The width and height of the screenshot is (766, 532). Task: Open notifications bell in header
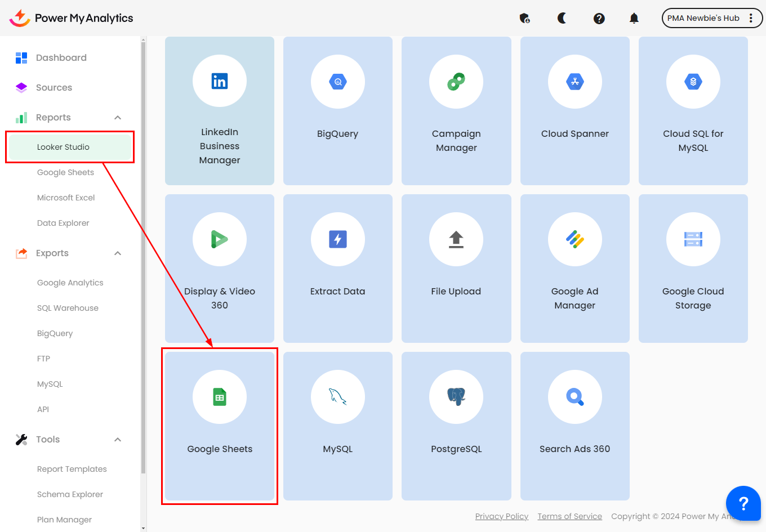[634, 18]
